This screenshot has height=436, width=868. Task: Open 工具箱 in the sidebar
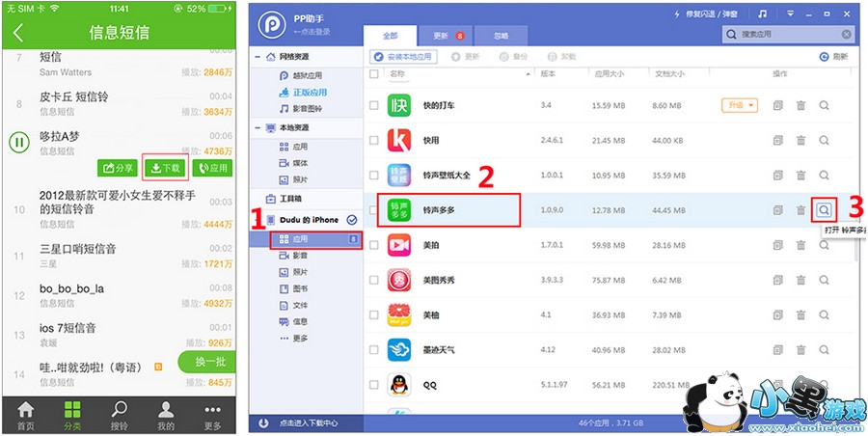pos(285,199)
